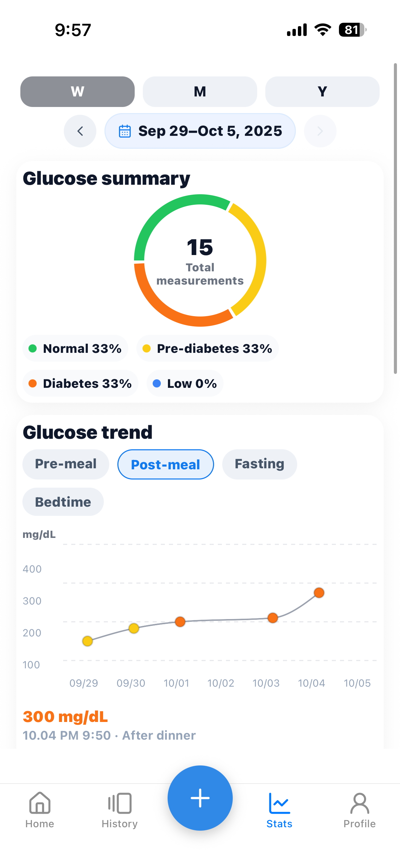Image resolution: width=400 pixels, height=868 pixels.
Task: Open the Home tab icon
Action: 40,803
